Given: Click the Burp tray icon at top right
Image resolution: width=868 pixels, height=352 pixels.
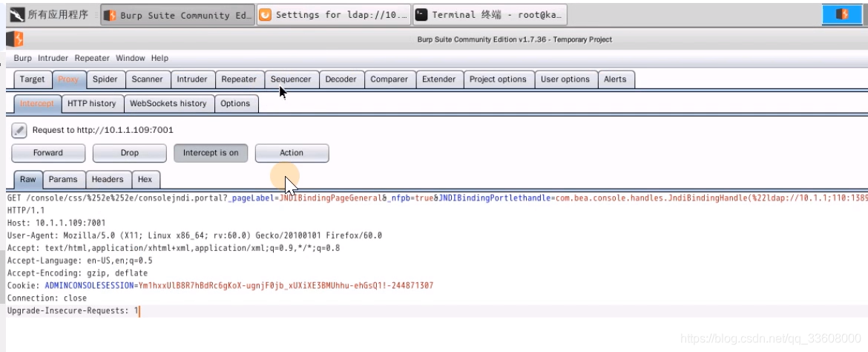Looking at the screenshot, I should (842, 14).
